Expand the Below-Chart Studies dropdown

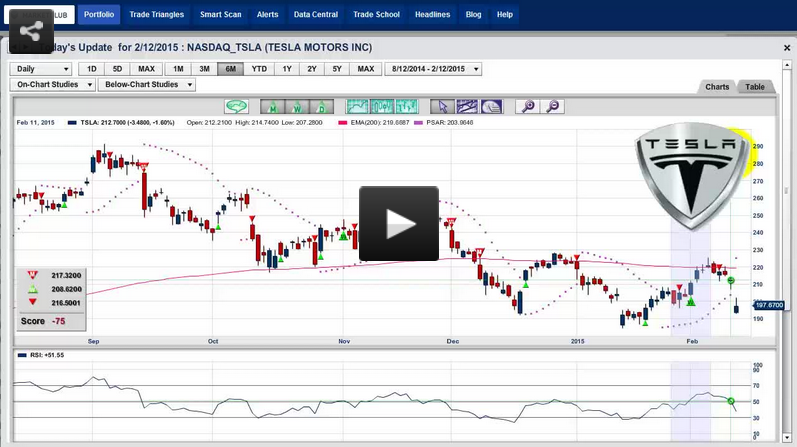click(x=147, y=84)
